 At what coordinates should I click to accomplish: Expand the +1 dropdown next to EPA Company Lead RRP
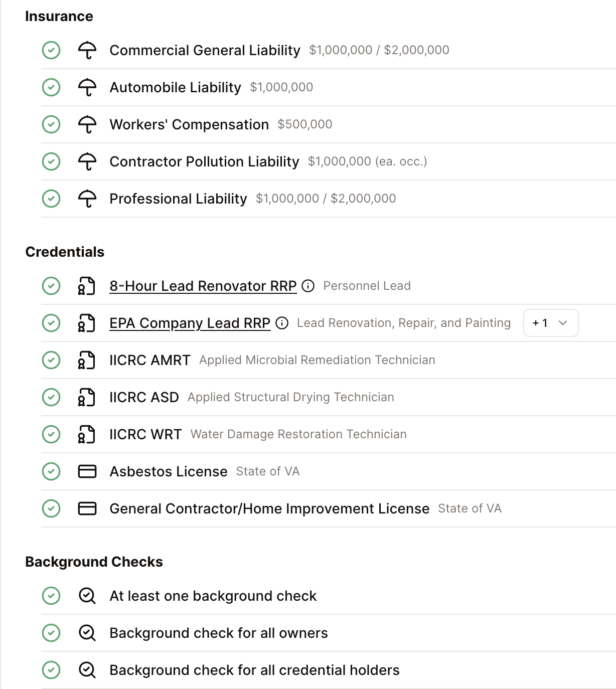(550, 323)
